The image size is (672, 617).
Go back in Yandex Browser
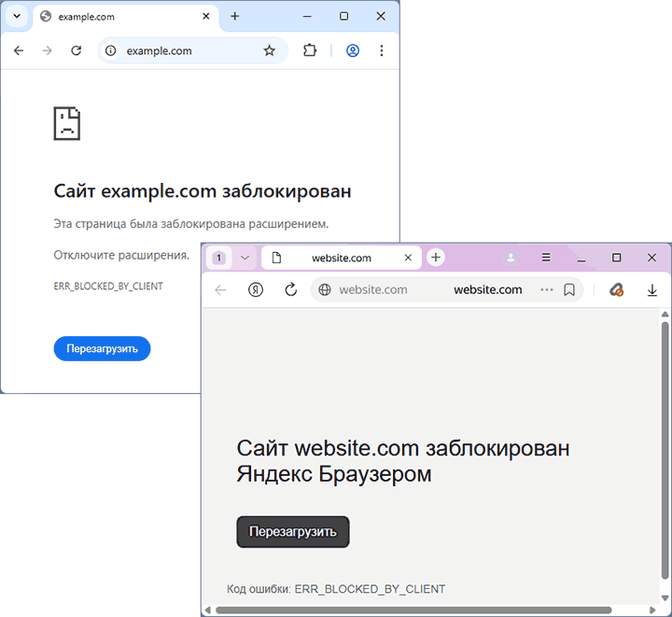(x=220, y=290)
